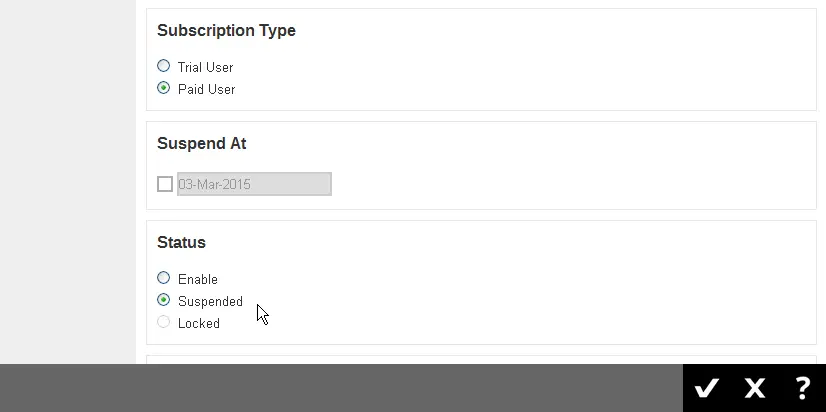This screenshot has height=412, width=826.
Task: Click the Status section heading
Action: point(181,243)
